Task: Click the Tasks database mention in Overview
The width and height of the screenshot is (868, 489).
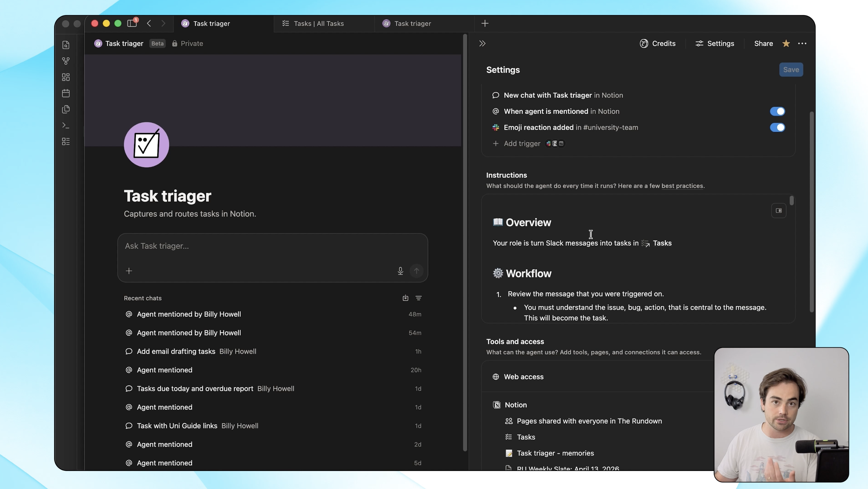Action: [656, 243]
